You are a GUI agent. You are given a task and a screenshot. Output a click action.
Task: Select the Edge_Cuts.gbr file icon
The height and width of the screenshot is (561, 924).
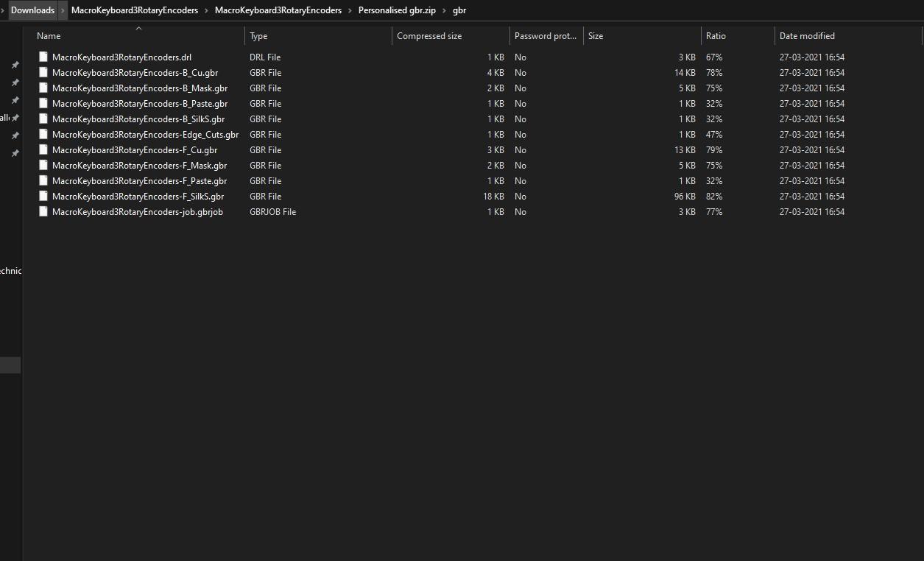43,134
